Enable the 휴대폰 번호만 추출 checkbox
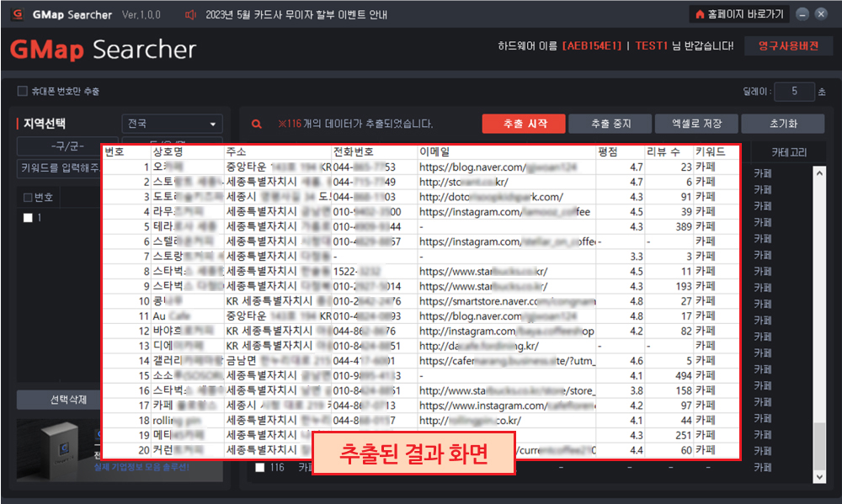This screenshot has height=504, width=842. pyautogui.click(x=23, y=91)
